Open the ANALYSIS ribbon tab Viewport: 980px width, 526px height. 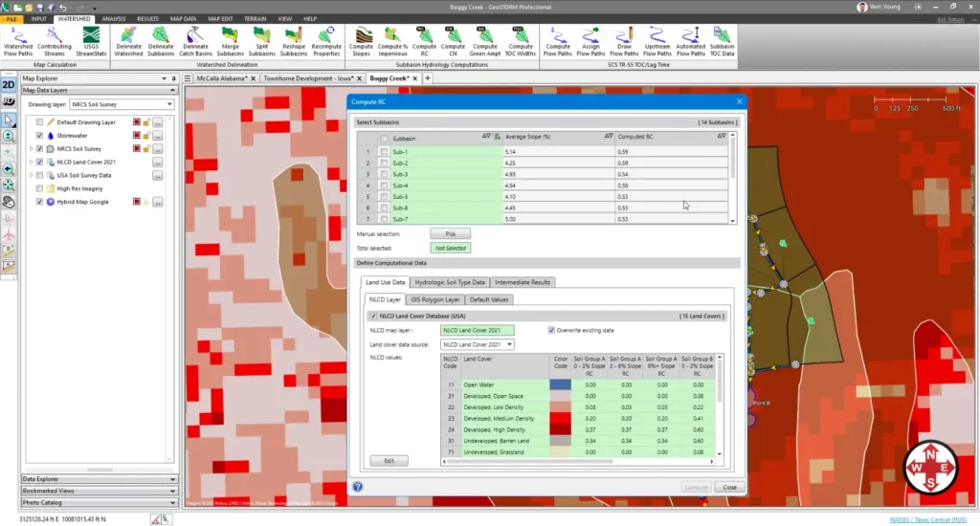tap(114, 19)
